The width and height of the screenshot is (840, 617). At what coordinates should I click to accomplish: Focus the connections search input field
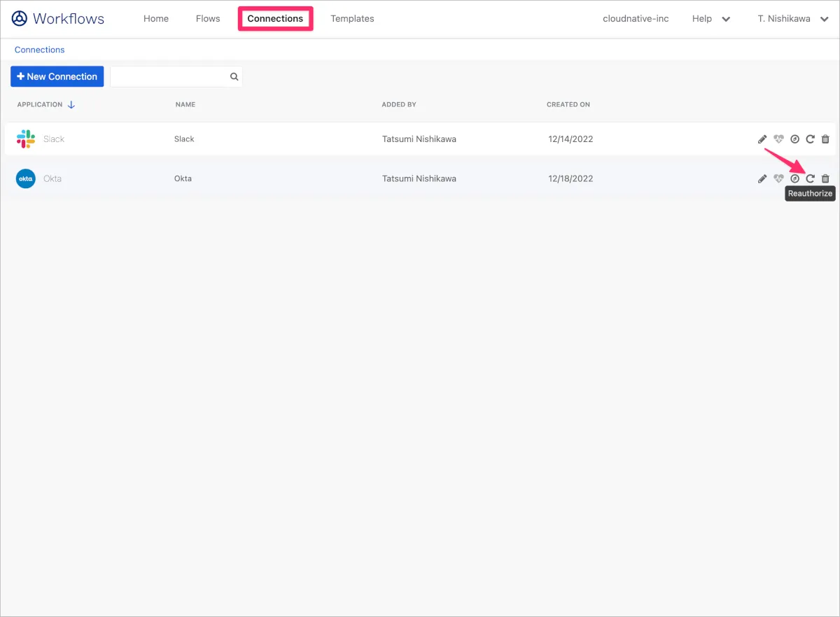[169, 77]
